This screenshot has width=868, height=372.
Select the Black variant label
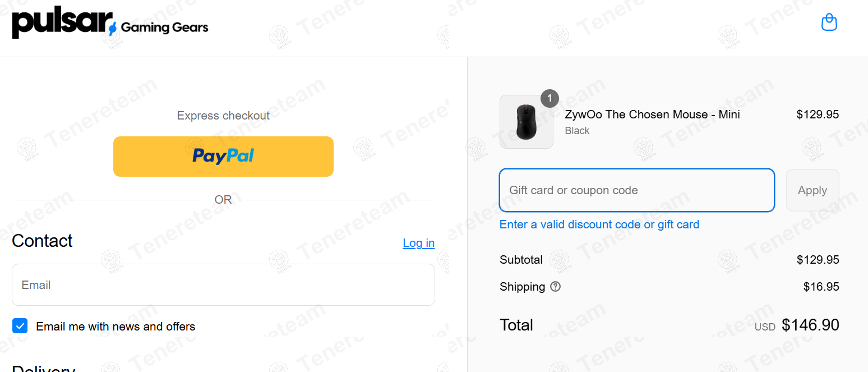[x=578, y=130]
